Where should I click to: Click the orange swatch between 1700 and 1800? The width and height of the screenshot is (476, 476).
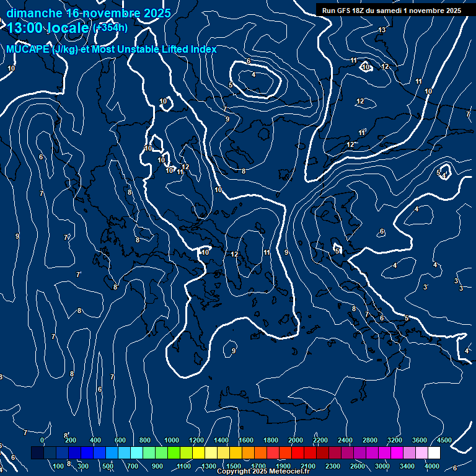pos(260,452)
